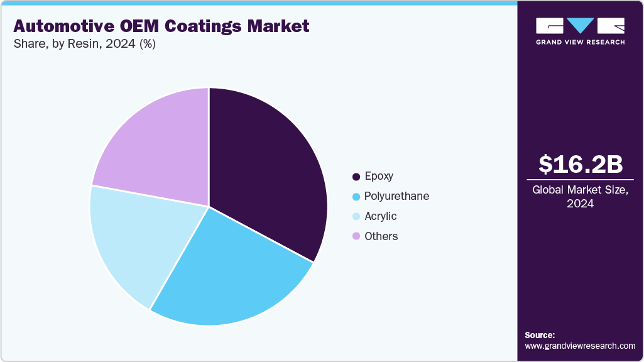Click the Grand View Research logo emblem
The height and width of the screenshot is (362, 644).
click(x=580, y=26)
